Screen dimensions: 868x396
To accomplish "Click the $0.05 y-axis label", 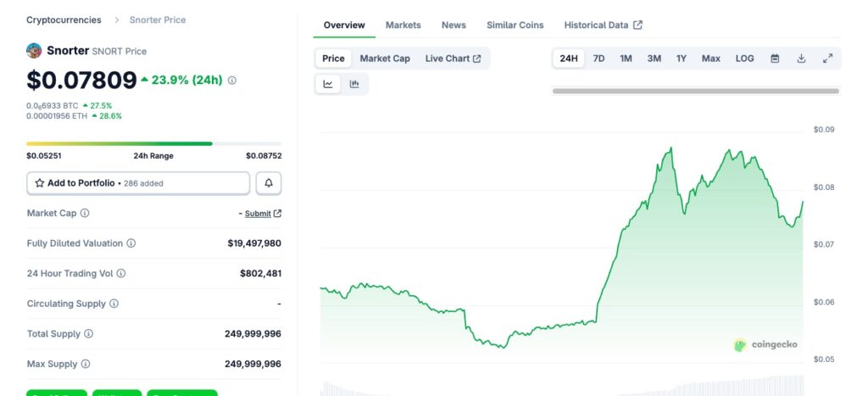I will point(823,360).
